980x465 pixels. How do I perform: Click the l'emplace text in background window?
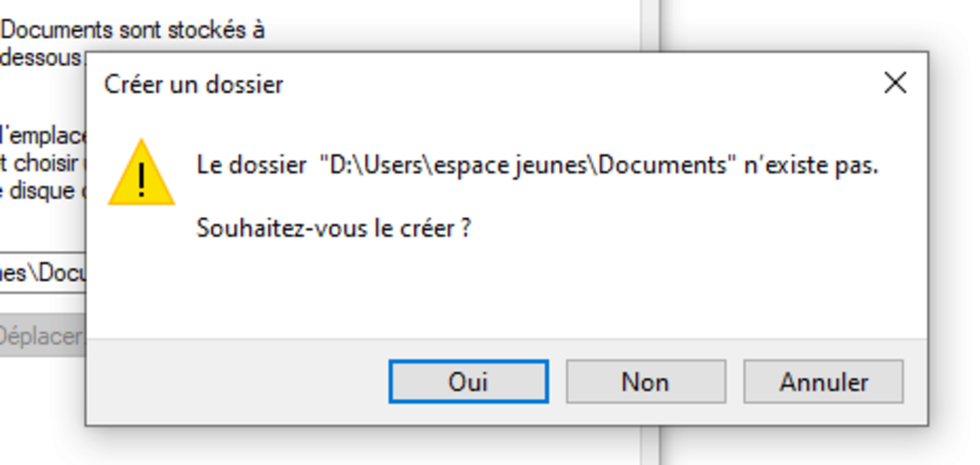pos(43,135)
